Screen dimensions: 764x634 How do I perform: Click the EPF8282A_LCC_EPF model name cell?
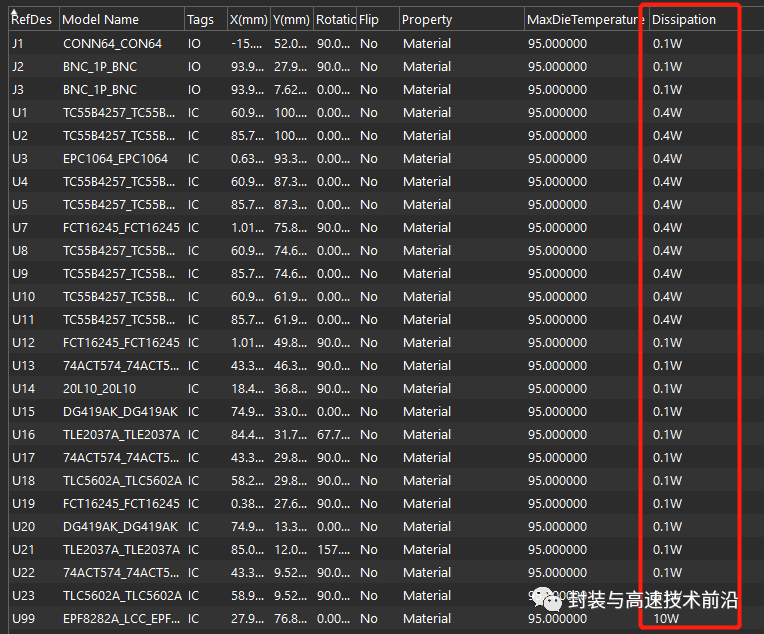pyautogui.click(x=119, y=619)
